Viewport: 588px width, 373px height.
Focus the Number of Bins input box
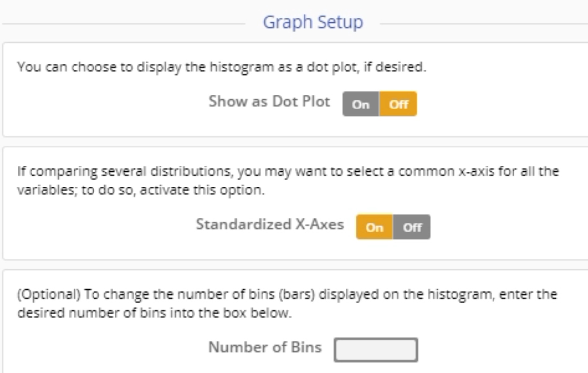pos(376,350)
